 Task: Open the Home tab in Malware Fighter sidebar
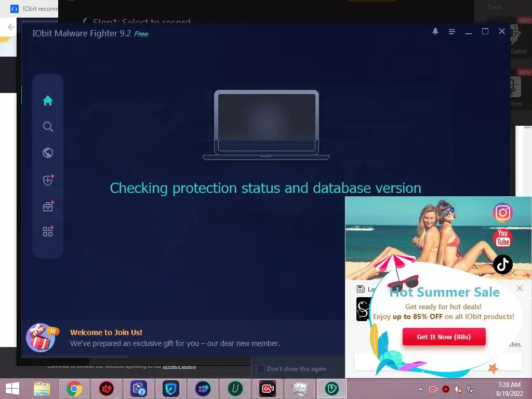(x=48, y=100)
